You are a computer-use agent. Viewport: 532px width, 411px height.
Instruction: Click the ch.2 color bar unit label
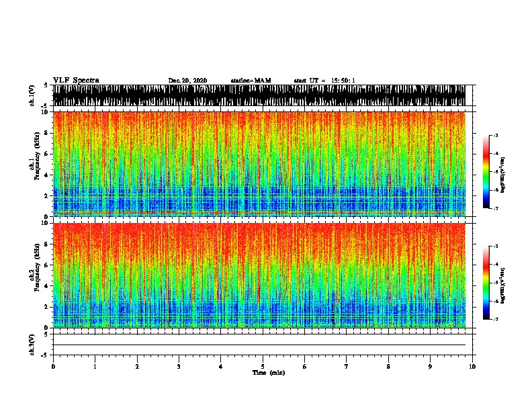pyautogui.click(x=503, y=285)
